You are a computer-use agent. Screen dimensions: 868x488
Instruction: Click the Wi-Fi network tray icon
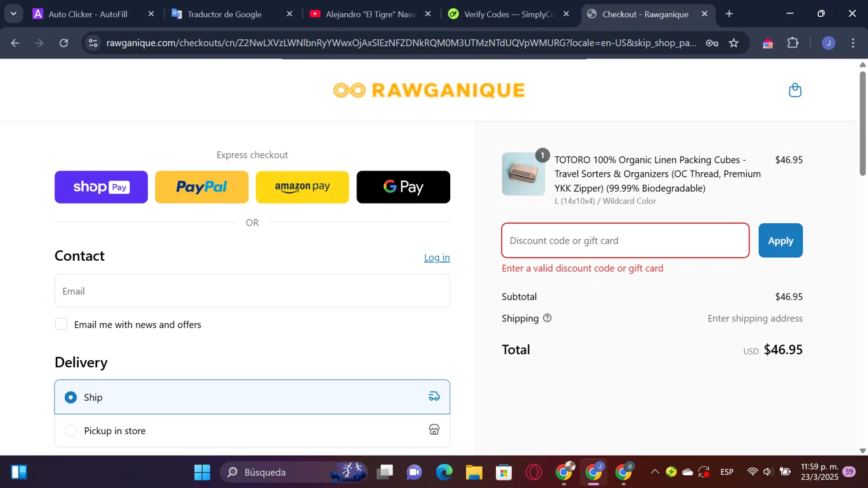pos(752,472)
